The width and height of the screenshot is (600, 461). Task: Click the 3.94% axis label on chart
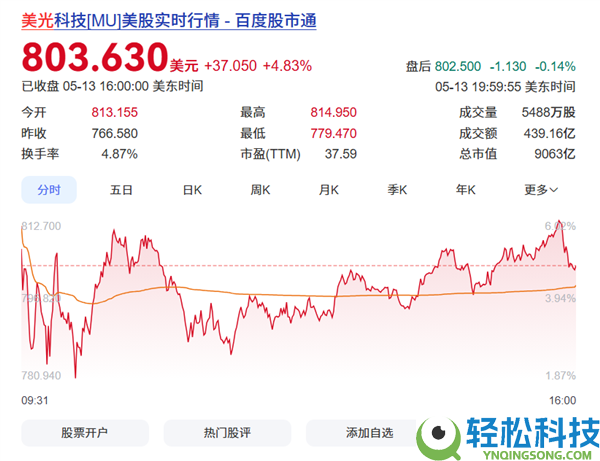point(560,298)
